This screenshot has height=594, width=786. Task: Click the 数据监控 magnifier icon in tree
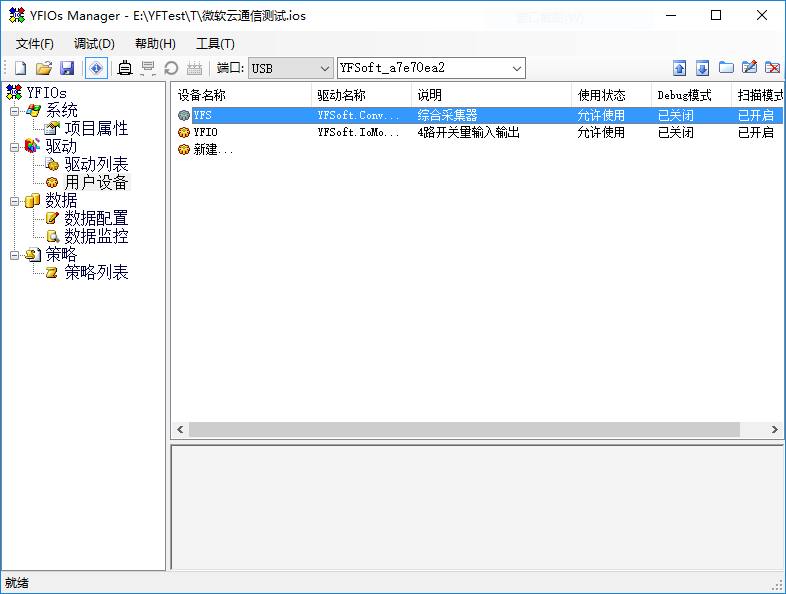53,236
